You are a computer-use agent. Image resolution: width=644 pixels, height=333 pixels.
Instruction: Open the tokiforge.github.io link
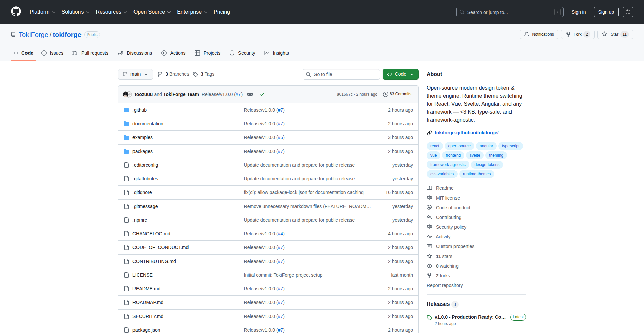click(466, 133)
